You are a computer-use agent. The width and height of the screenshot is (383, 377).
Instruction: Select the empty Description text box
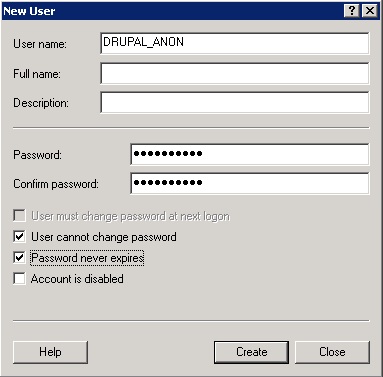point(235,102)
